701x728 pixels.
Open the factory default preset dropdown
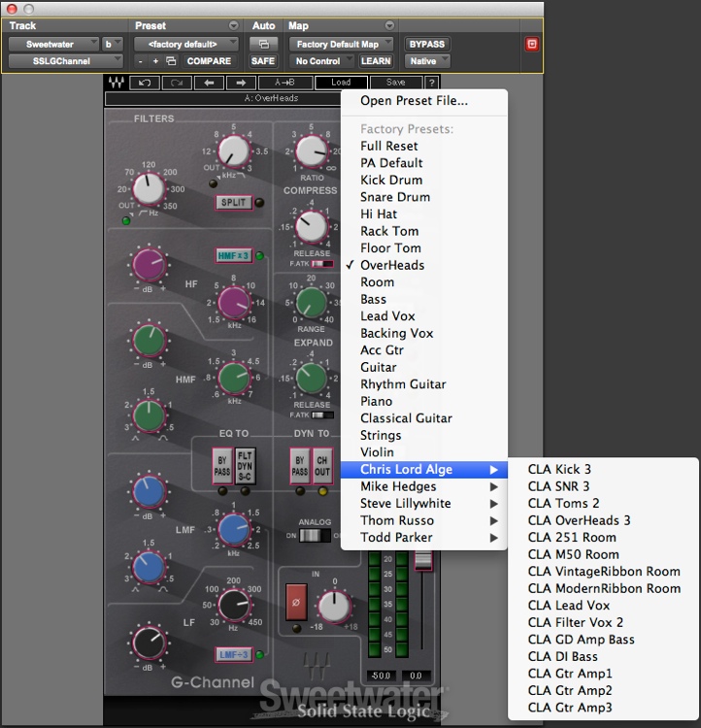point(186,44)
